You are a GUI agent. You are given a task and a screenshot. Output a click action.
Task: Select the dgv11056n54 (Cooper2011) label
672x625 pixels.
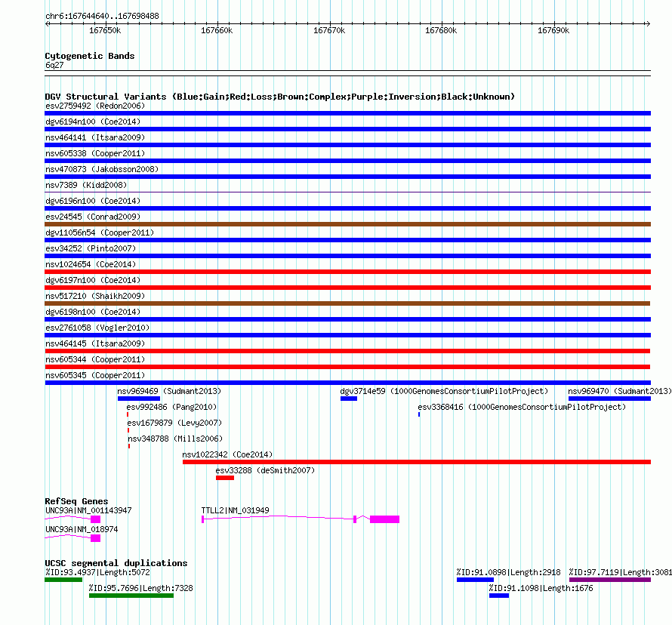(x=100, y=232)
